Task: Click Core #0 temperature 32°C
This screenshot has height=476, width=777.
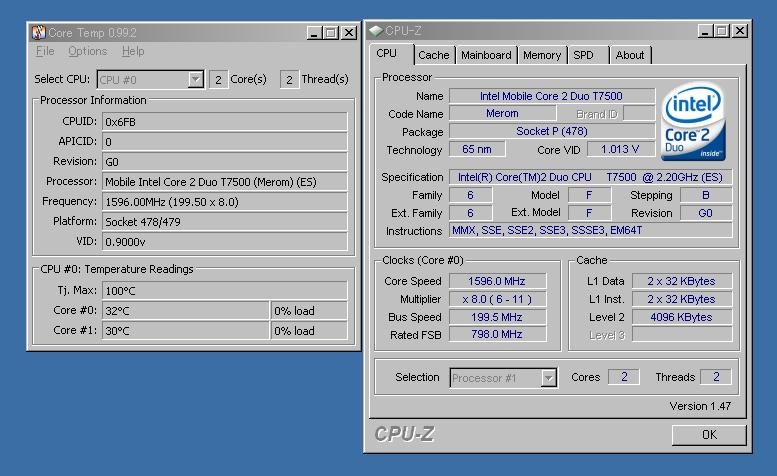Action: click(x=185, y=311)
